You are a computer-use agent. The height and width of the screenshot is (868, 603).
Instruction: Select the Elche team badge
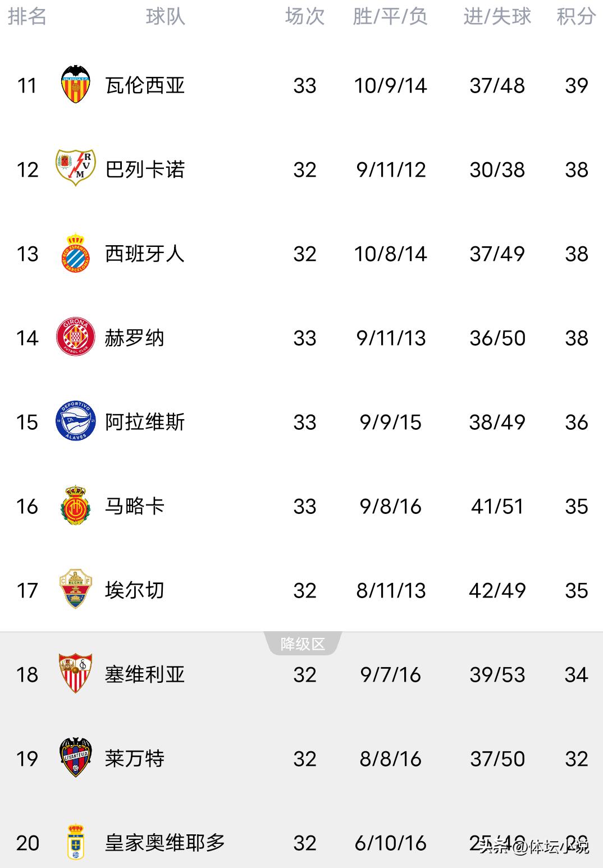click(75, 590)
